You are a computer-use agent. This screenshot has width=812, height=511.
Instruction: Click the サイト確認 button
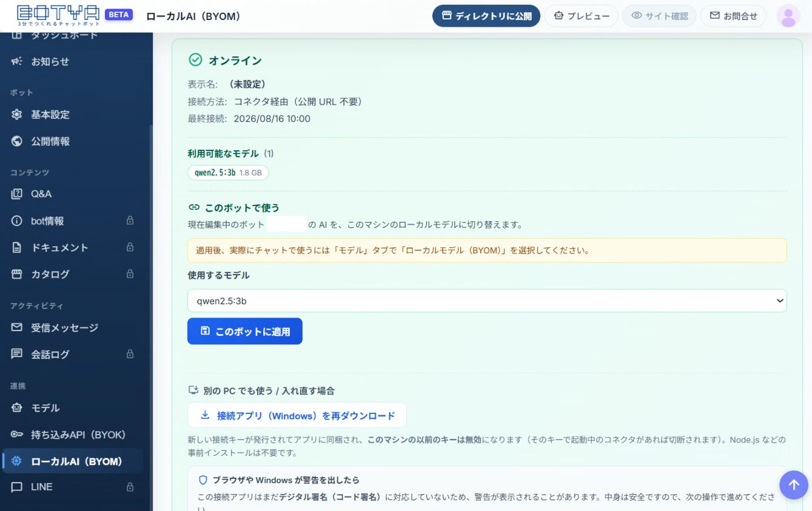point(659,16)
